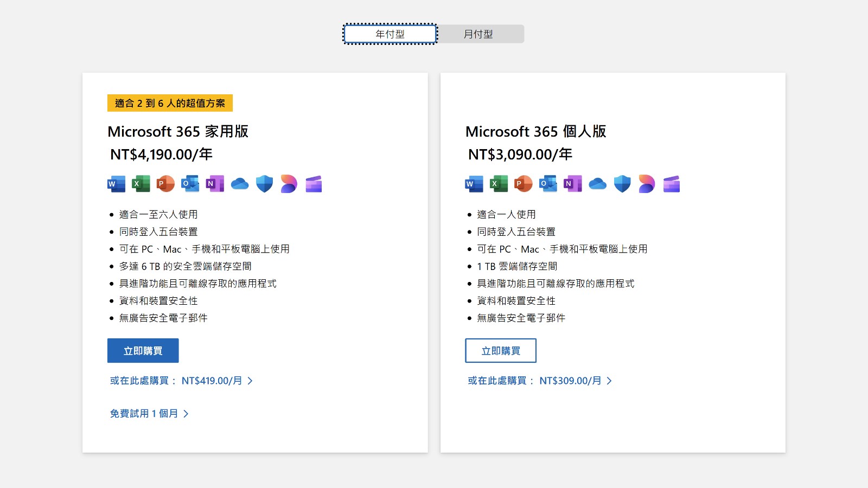Click 無廣告安全電子郵件 in 家用版 card
Viewport: 868px width, 488px height.
click(163, 318)
